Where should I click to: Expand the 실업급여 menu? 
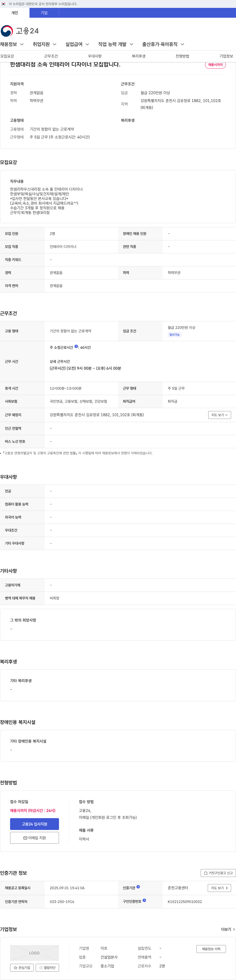coord(77,45)
